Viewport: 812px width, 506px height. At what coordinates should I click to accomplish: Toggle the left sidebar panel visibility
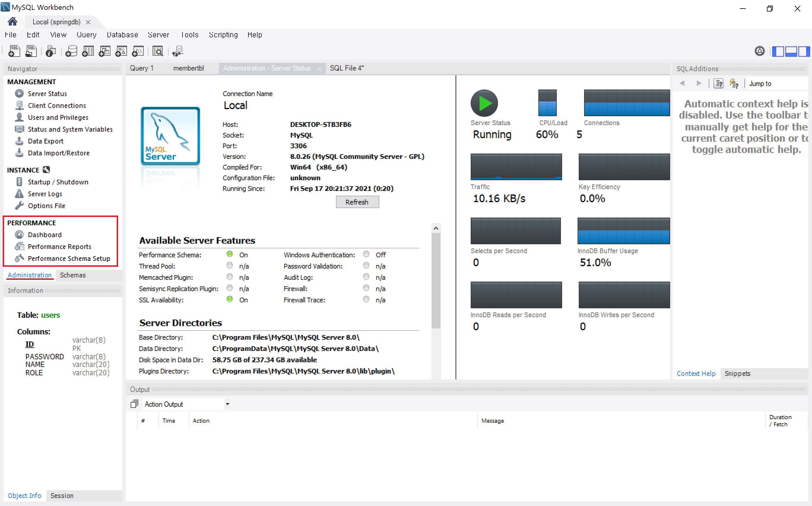pos(778,51)
